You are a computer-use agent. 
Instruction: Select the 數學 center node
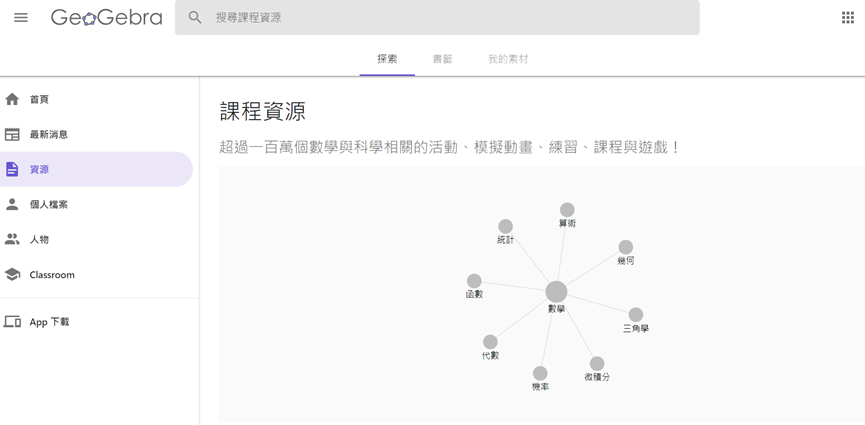pyautogui.click(x=556, y=292)
